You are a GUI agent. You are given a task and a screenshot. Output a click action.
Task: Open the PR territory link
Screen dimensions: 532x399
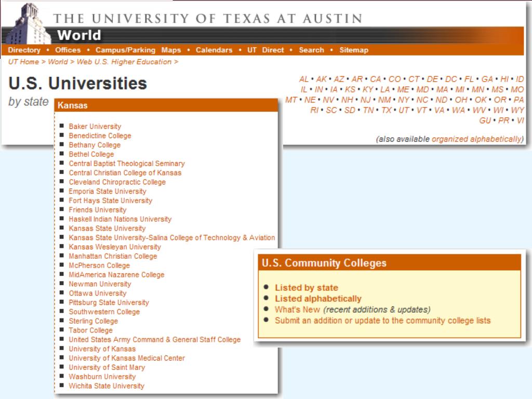503,121
